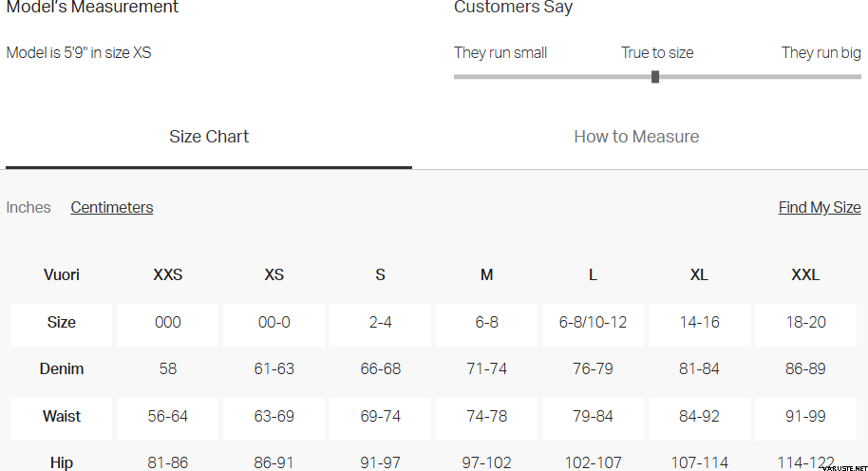Select the 71-74 denim cell
The width and height of the screenshot is (868, 471).
click(486, 368)
